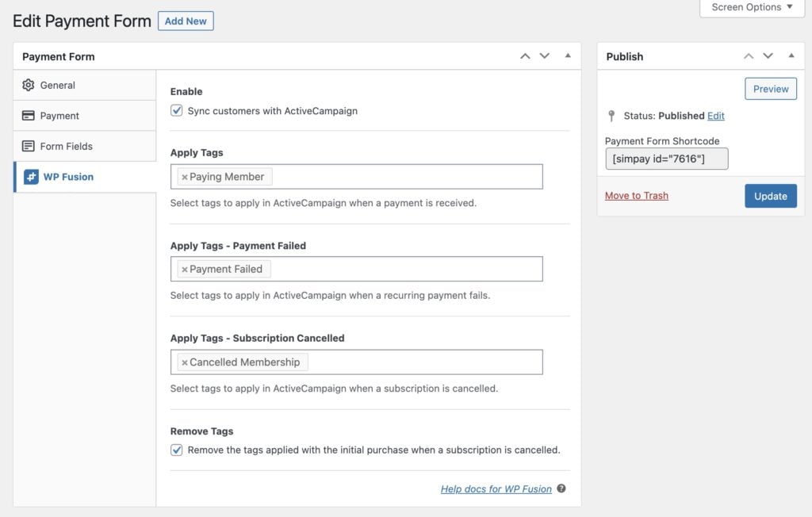
Task: Open the Form Fields tab
Action: [x=84, y=146]
